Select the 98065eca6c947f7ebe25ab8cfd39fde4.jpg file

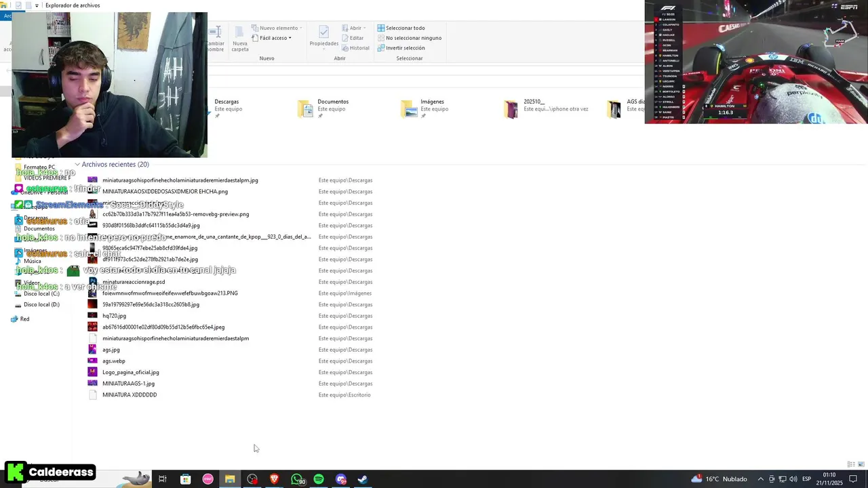point(150,248)
